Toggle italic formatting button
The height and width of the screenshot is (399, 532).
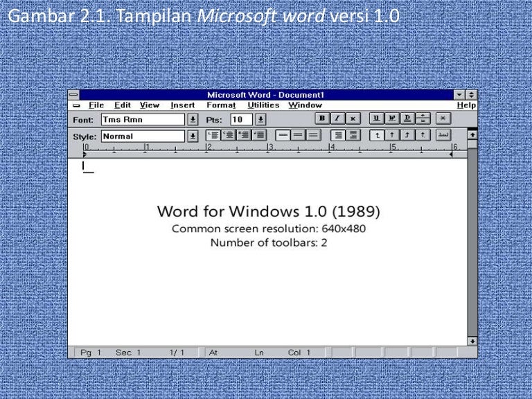(337, 119)
